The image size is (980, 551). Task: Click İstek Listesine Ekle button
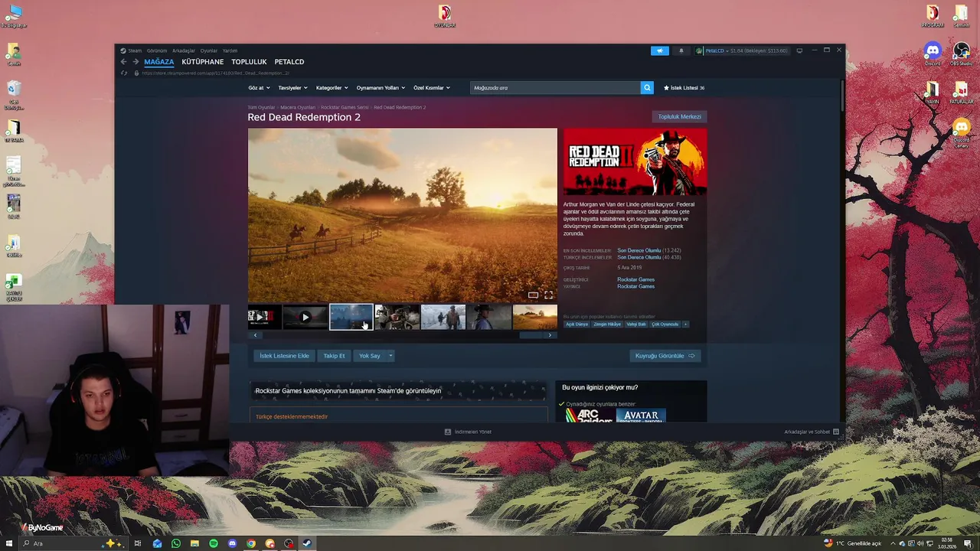(284, 356)
